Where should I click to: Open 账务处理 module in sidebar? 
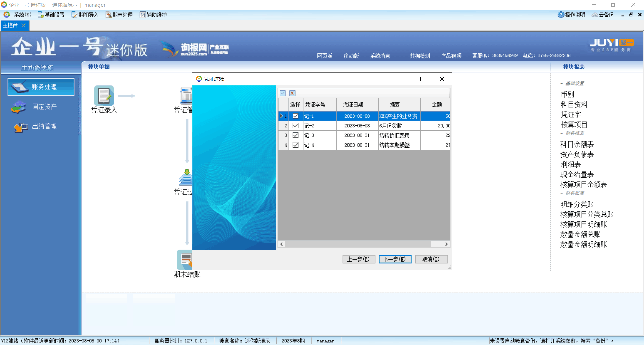(x=41, y=87)
